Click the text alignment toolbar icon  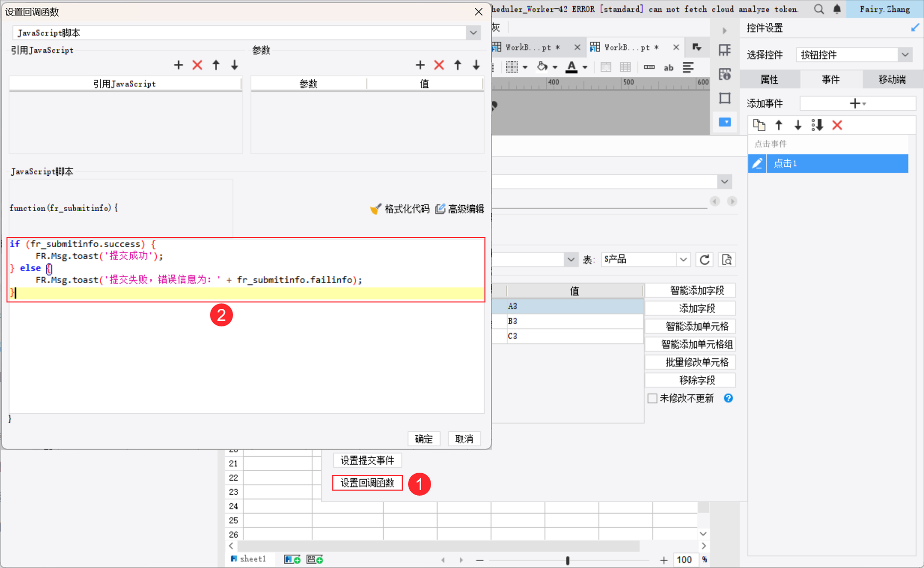[689, 67]
